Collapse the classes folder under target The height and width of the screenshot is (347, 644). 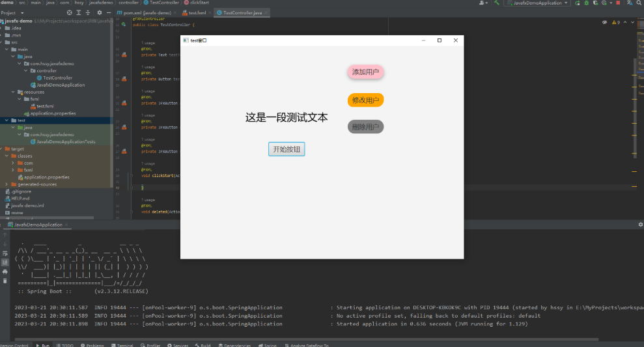pyautogui.click(x=7, y=156)
